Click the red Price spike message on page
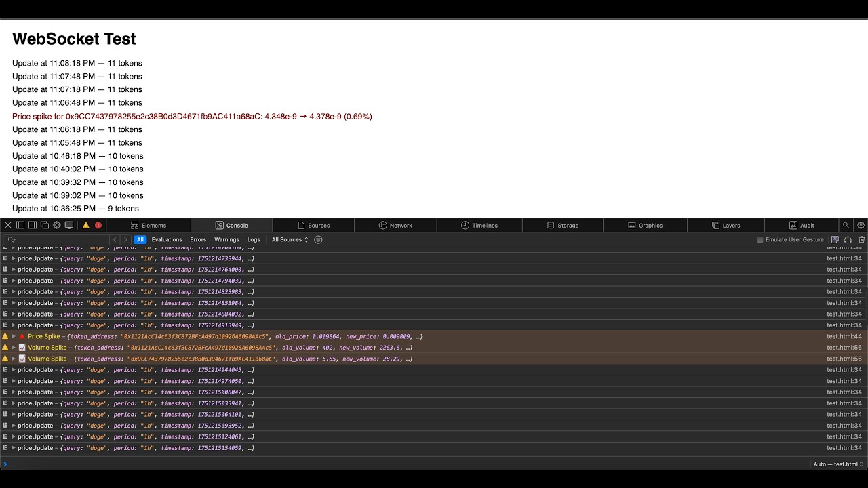Image resolution: width=868 pixels, height=488 pixels. click(x=192, y=117)
